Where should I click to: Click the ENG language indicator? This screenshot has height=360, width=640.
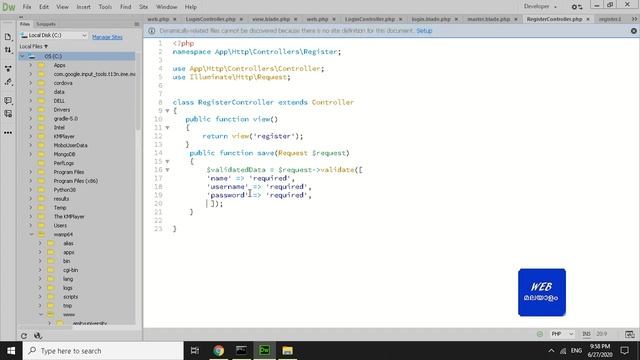click(576, 351)
